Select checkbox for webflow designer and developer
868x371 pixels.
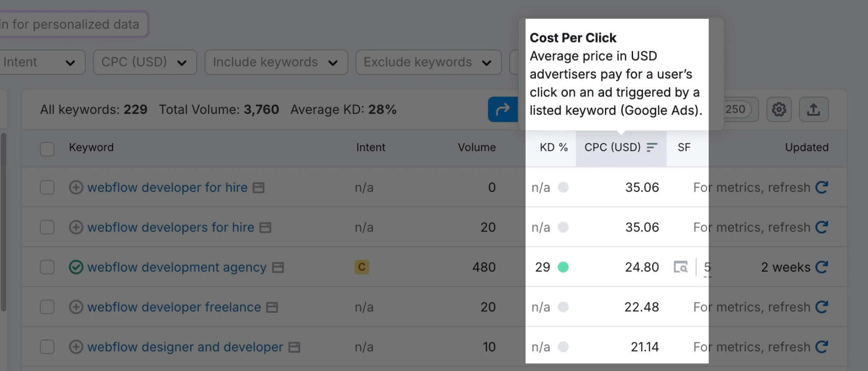click(47, 347)
